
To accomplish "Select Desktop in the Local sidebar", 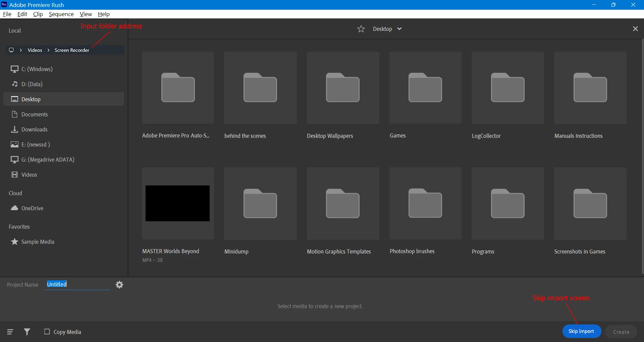I will point(64,99).
